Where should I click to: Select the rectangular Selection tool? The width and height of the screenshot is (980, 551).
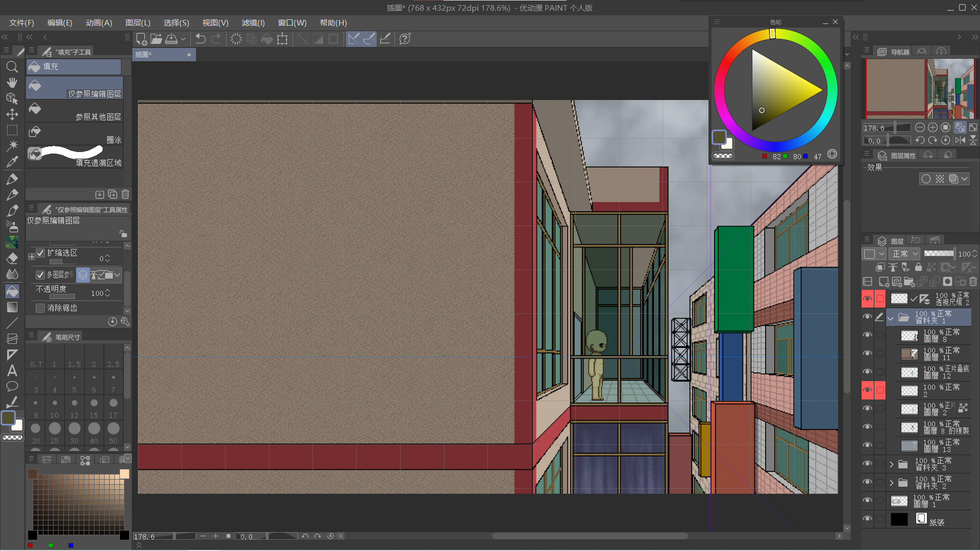pyautogui.click(x=12, y=130)
